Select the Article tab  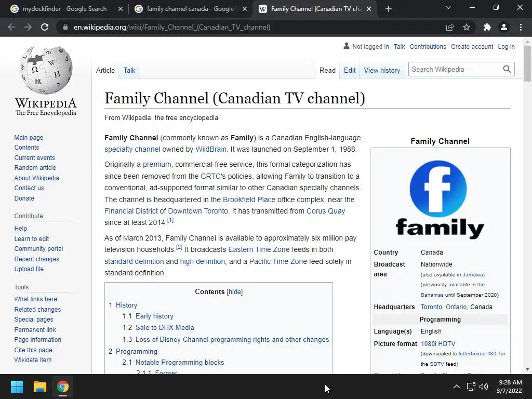pos(105,70)
